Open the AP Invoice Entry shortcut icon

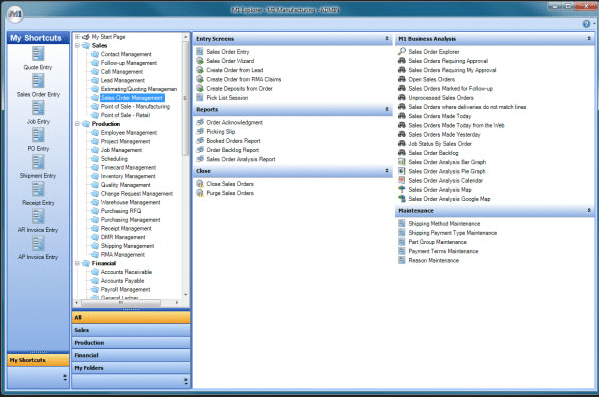[38, 244]
